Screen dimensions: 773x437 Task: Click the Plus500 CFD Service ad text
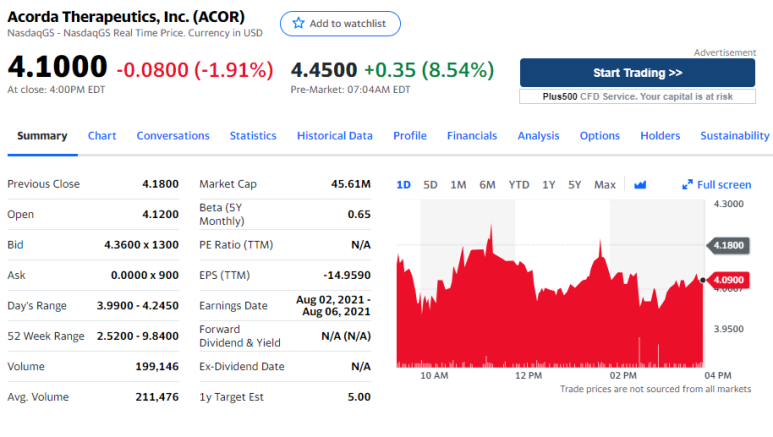[637, 97]
